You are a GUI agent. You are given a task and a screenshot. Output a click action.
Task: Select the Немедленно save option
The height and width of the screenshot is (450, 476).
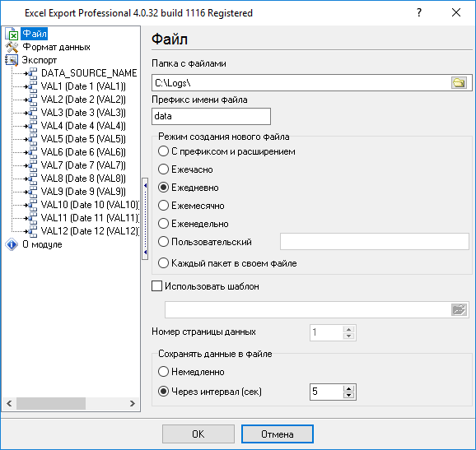click(163, 372)
